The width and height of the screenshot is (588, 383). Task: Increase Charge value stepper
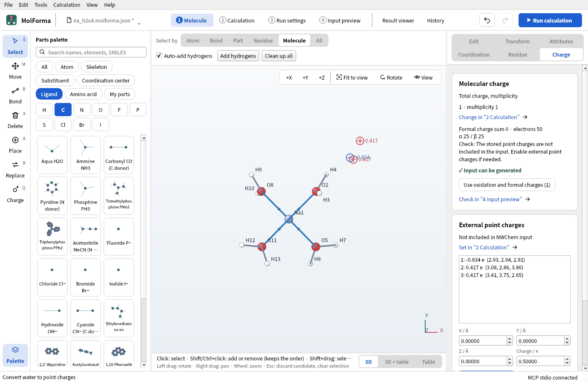pyautogui.click(x=567, y=359)
